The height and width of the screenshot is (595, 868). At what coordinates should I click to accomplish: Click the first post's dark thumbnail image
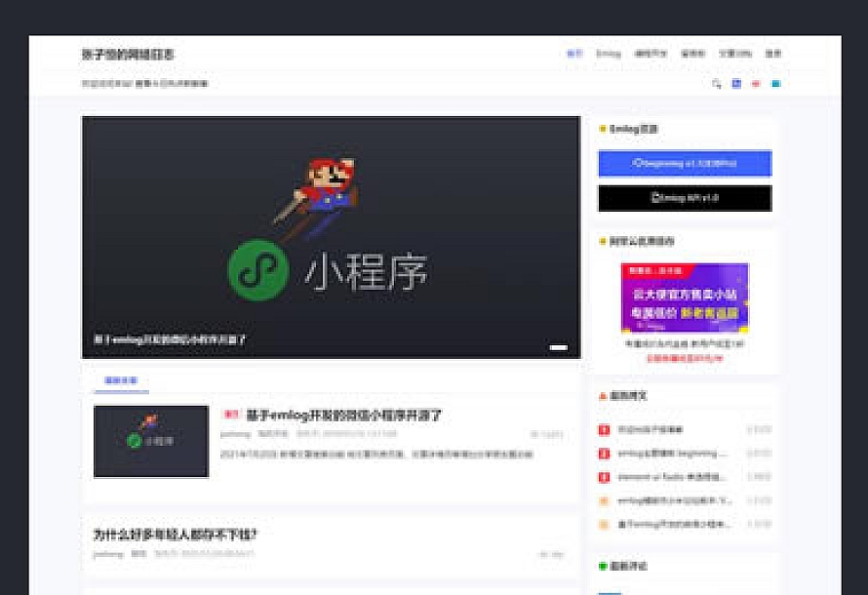pos(151,441)
